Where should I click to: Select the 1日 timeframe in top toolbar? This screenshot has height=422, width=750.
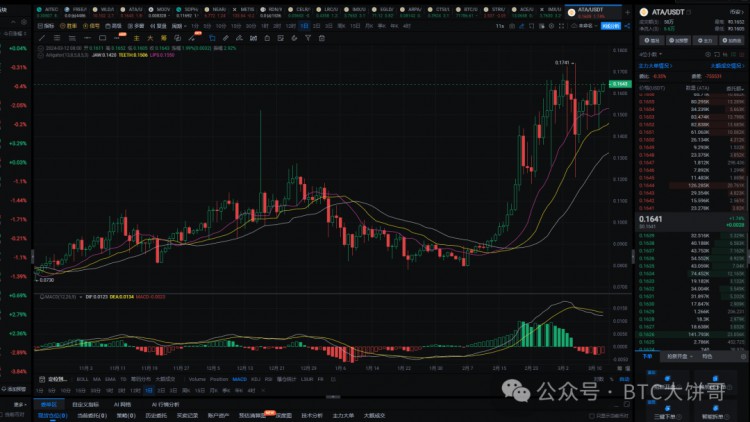point(304,26)
